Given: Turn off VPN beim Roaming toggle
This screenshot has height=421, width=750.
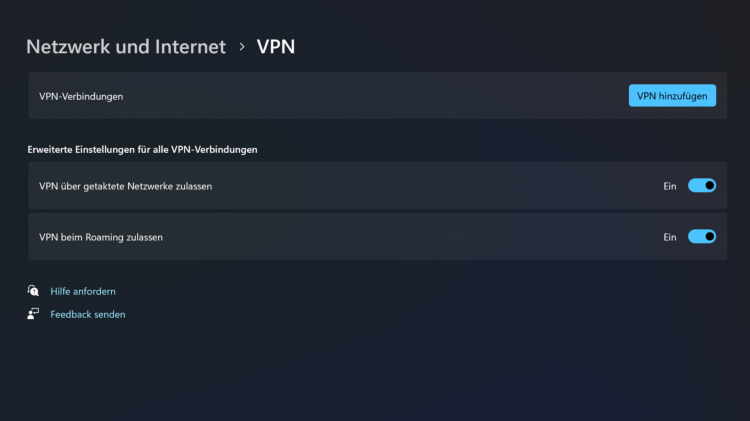Looking at the screenshot, I should point(702,236).
